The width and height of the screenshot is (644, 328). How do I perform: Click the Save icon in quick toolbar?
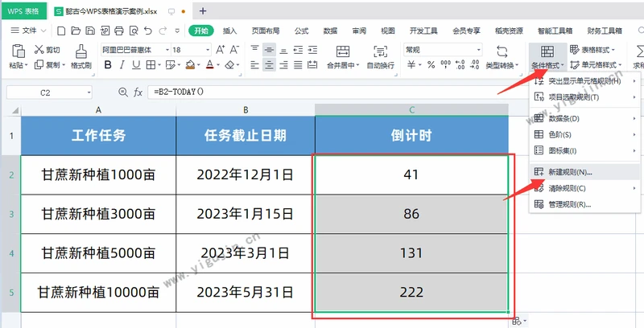(90, 31)
